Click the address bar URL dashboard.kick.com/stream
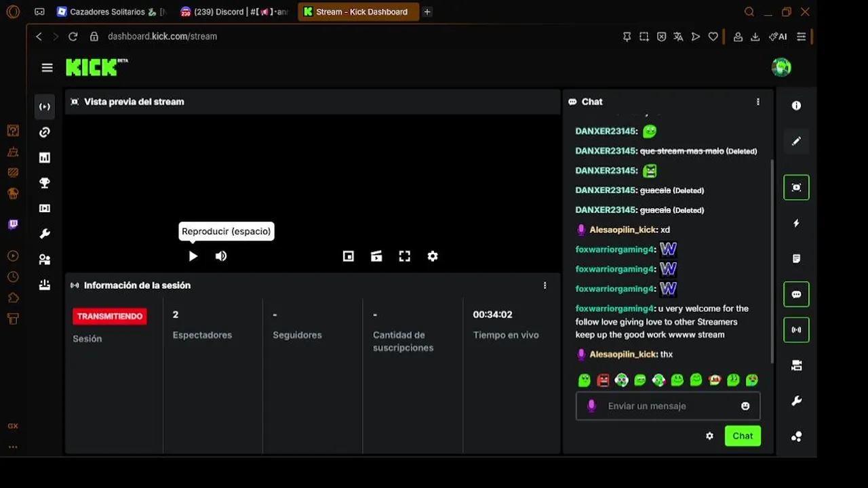 [162, 37]
